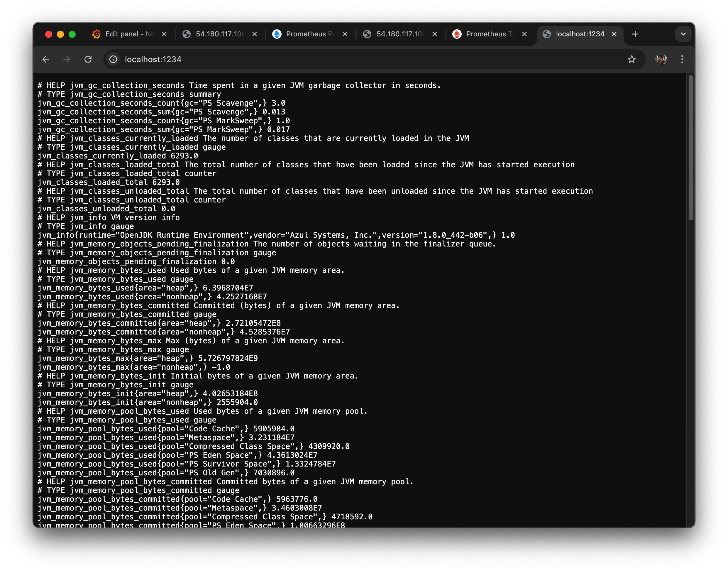Select the second 54.180.117.100 tab
The image size is (728, 571).
point(400,34)
